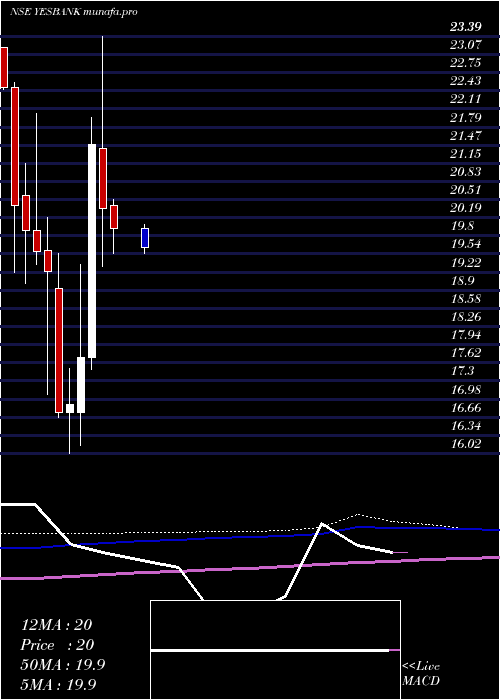Click the blue moving average line
Viewport: 500px width, 700px height.
click(x=250, y=537)
